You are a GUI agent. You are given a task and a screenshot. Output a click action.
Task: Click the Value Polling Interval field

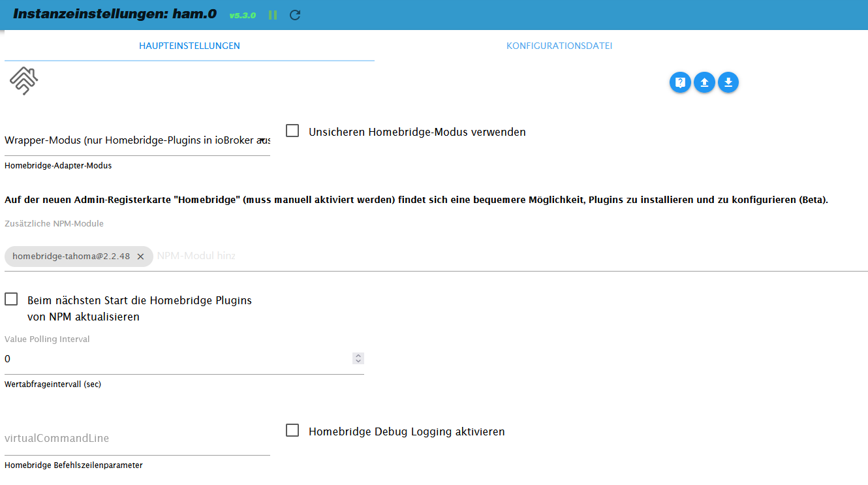pyautogui.click(x=176, y=359)
